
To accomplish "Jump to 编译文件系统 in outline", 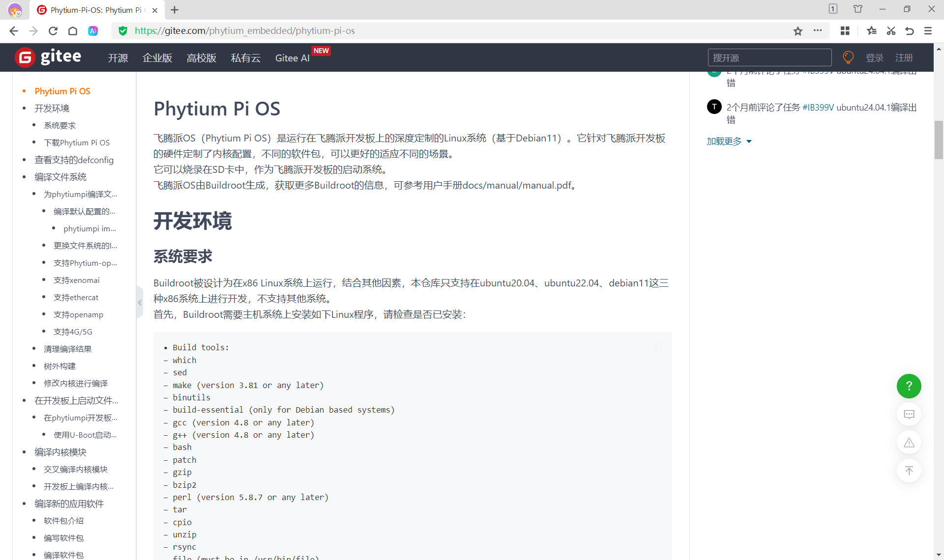I will pyautogui.click(x=60, y=177).
